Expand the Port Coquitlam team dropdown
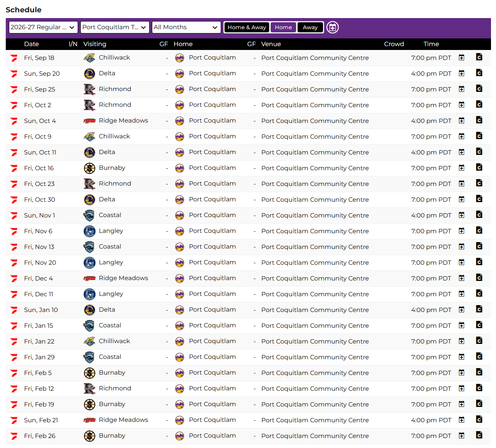This screenshot has width=496, height=448. coord(115,27)
